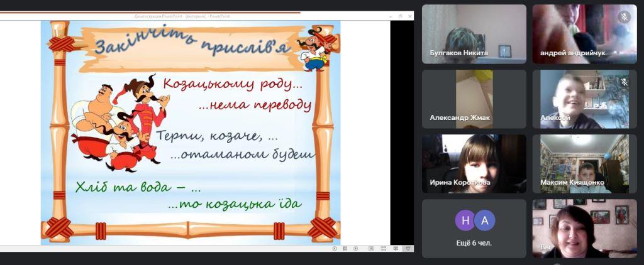Close the PowerPoint slideshow window
This screenshot has width=644, height=265.
[409, 16]
